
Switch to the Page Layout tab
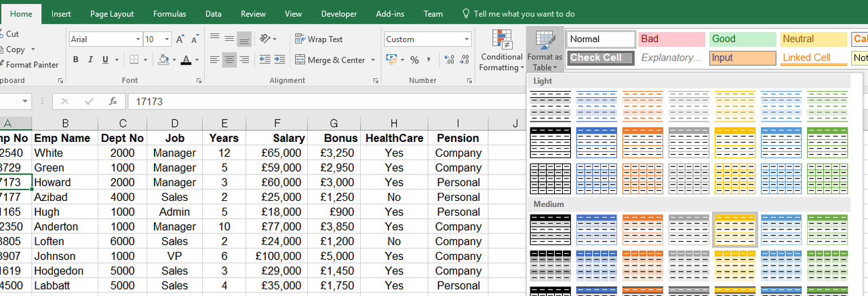pos(112,14)
